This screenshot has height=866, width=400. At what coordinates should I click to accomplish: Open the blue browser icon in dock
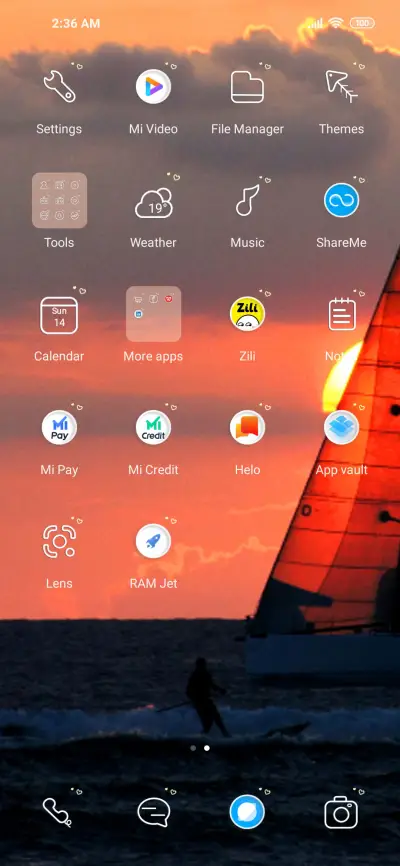(x=247, y=812)
